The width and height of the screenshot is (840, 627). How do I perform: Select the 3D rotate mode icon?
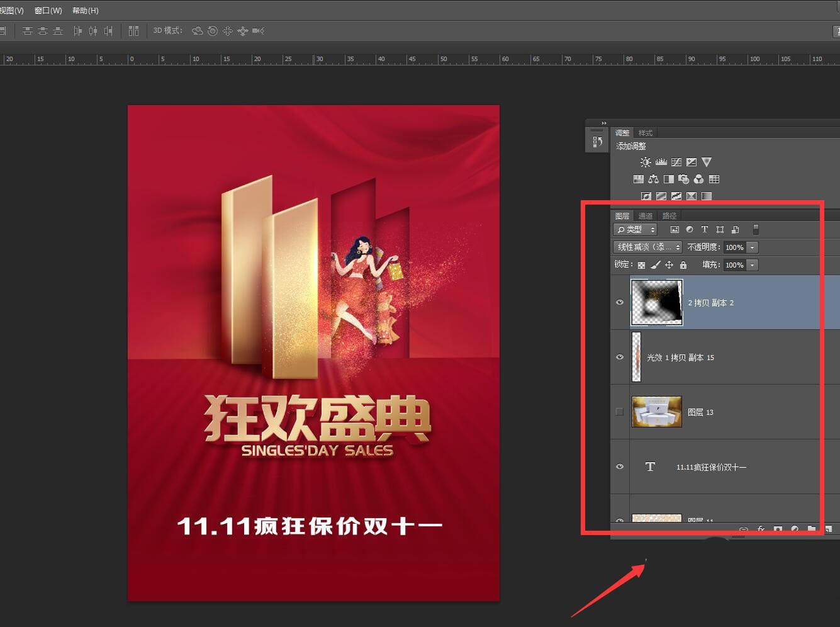pyautogui.click(x=198, y=30)
